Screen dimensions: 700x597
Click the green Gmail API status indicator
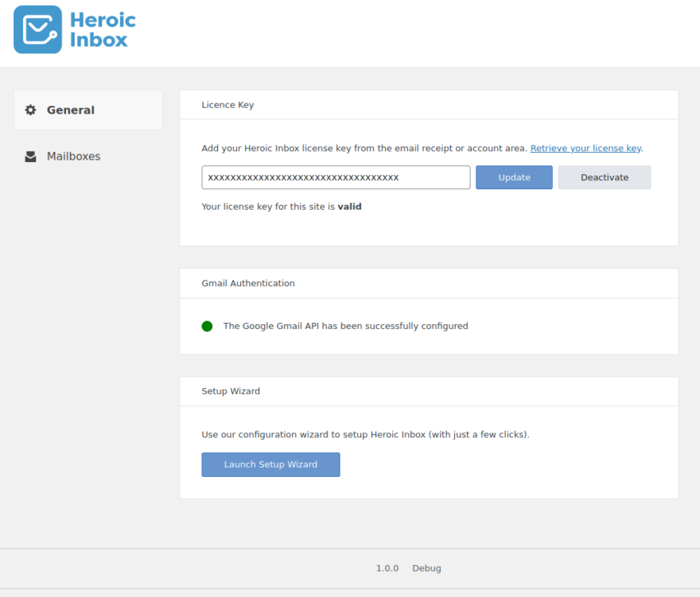(207, 326)
